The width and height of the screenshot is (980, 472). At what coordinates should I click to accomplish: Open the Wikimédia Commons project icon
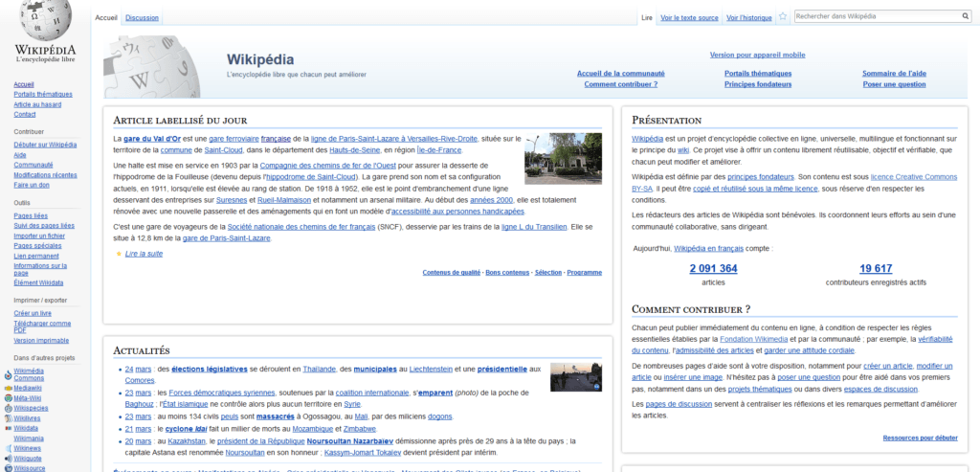[x=8, y=374]
